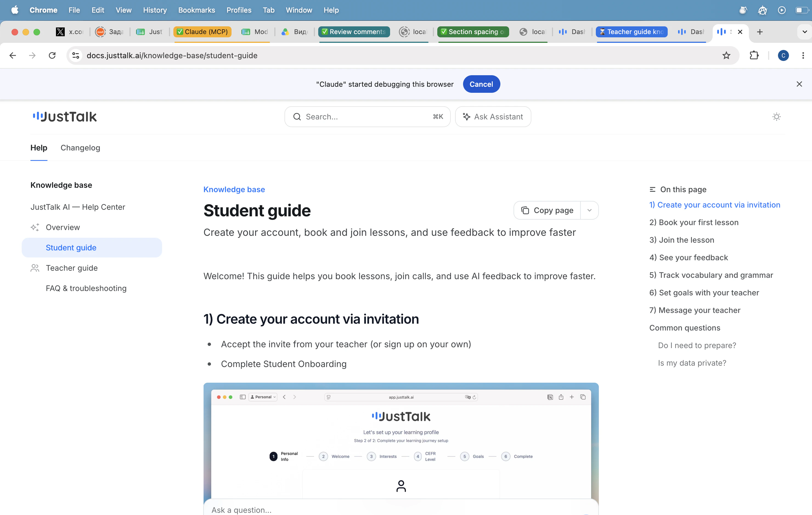
Task: Open the site information icon in address bar
Action: coord(76,55)
